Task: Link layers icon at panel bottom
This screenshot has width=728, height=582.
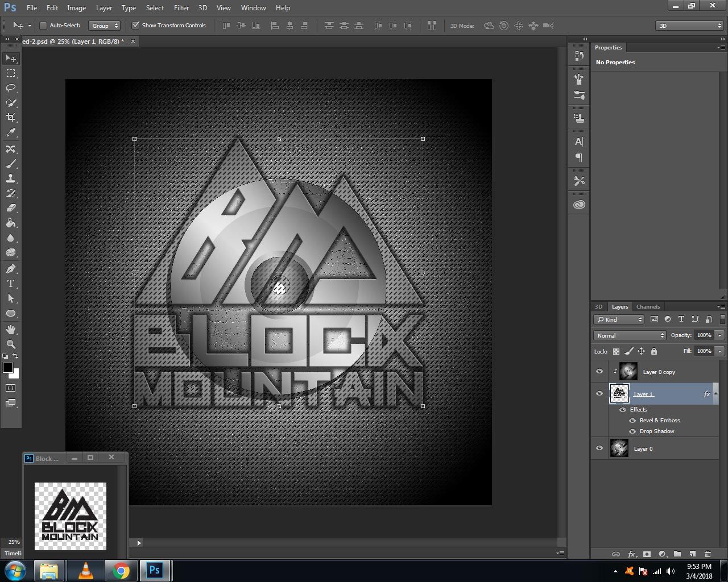Action: pyautogui.click(x=616, y=554)
